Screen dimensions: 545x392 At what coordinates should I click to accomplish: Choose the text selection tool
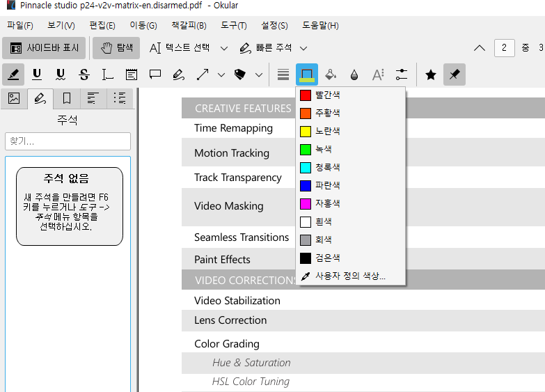tap(180, 48)
